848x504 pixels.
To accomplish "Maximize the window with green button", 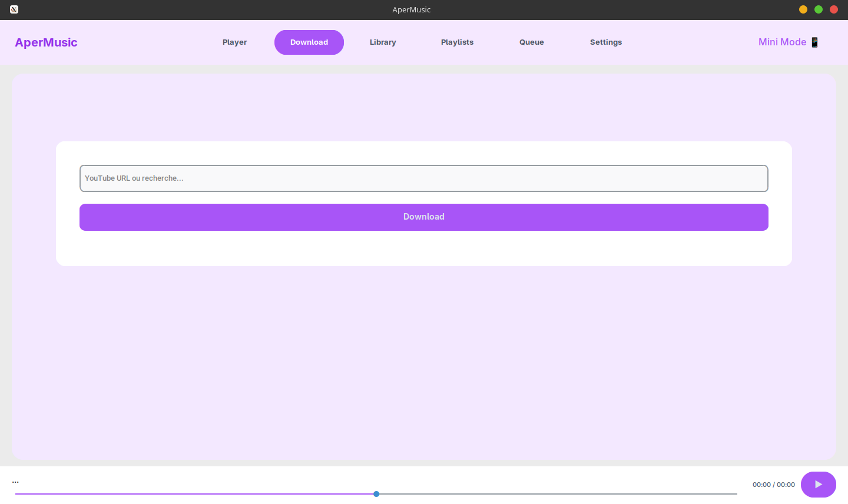I will click(819, 9).
